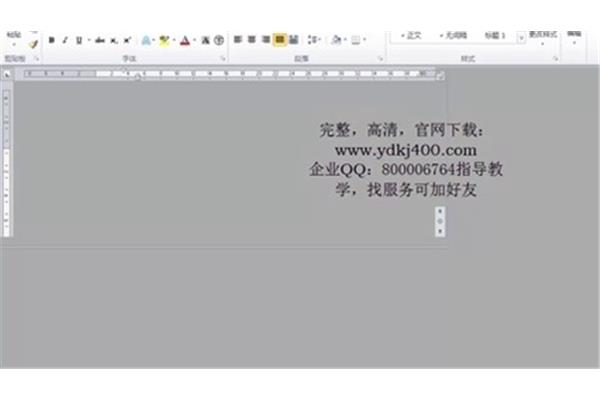The image size is (600, 400).
Task: Click the subscript icon
Action: 114,40
